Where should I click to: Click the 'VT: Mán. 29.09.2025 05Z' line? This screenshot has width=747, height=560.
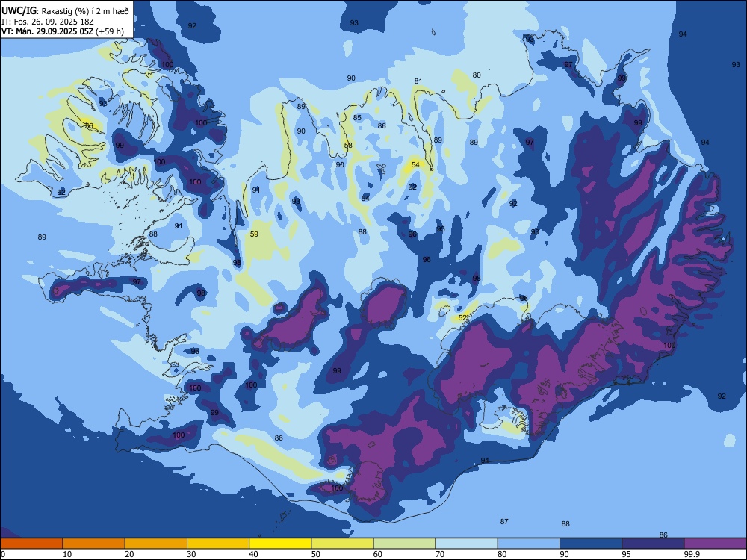(x=63, y=31)
